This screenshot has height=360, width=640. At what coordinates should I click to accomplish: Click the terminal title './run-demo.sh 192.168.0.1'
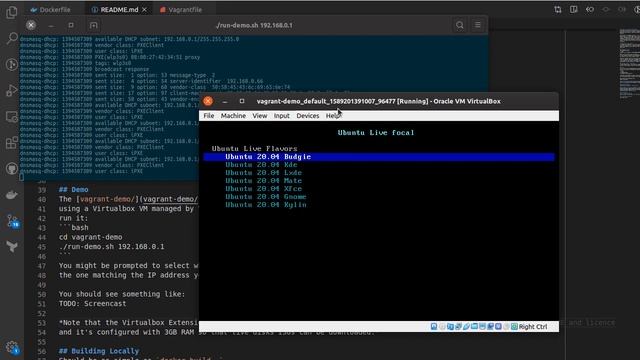pos(254,25)
